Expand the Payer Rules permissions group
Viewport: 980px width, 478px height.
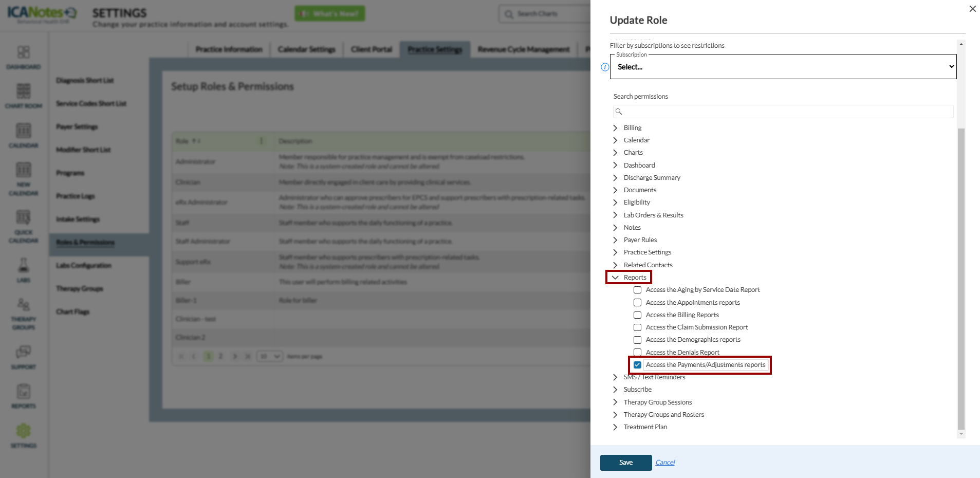[615, 240]
